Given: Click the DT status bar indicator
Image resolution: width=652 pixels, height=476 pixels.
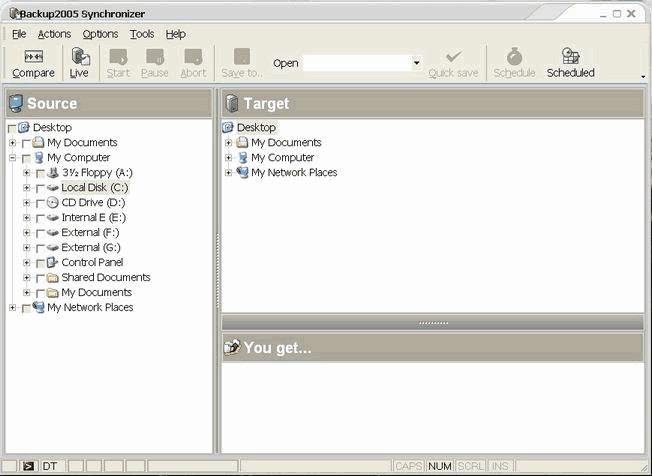Looking at the screenshot, I should (50, 466).
